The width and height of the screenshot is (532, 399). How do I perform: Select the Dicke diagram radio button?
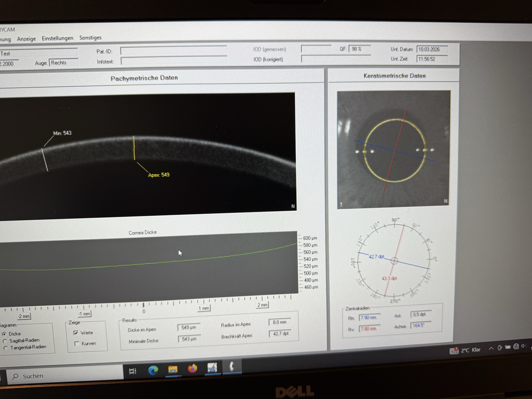(x=4, y=334)
